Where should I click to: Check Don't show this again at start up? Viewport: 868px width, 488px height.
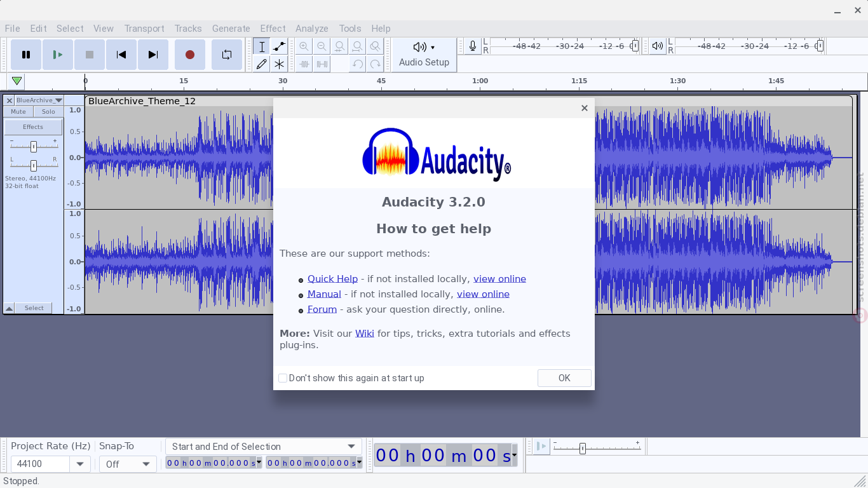(283, 378)
